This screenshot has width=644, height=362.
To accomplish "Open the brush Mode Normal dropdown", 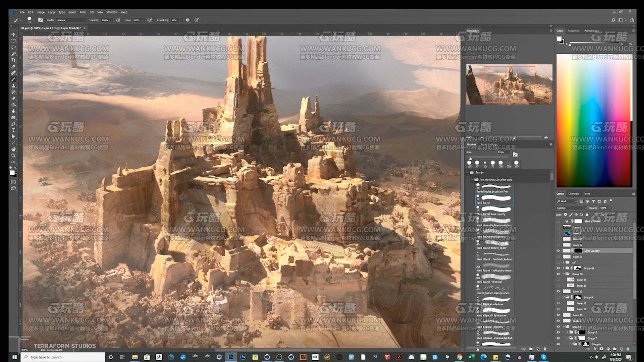I will coord(71,20).
